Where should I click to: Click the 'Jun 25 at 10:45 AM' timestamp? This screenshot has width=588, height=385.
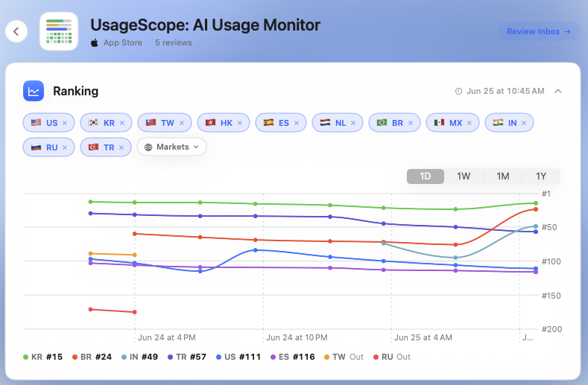tap(505, 91)
